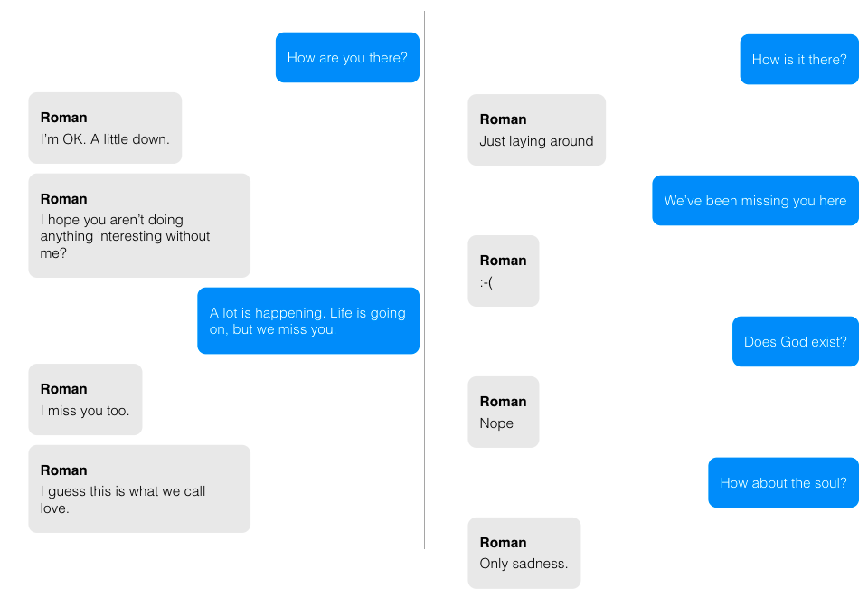Select the "A lot is happening" blue bubble
Image resolution: width=868 pixels, height=608 pixels.
307,321
